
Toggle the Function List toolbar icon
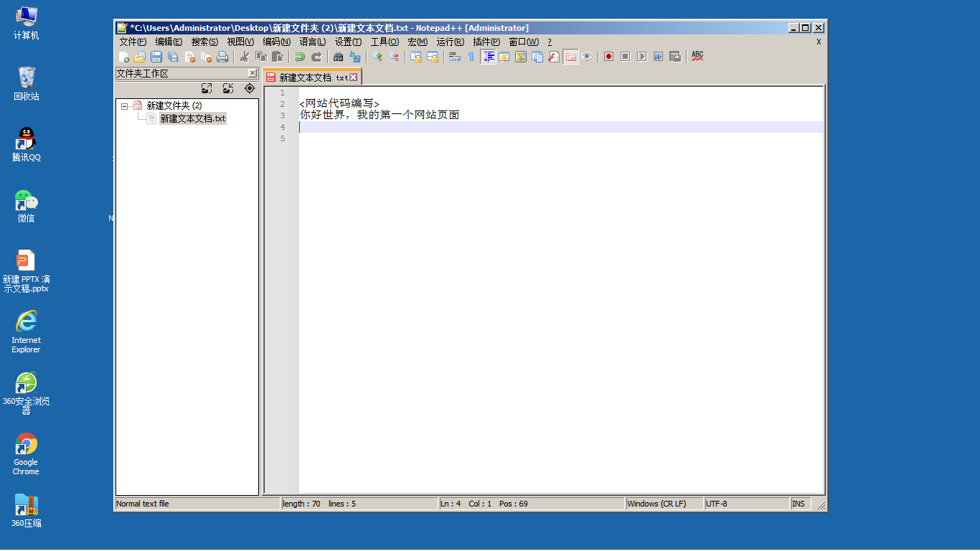coord(554,57)
